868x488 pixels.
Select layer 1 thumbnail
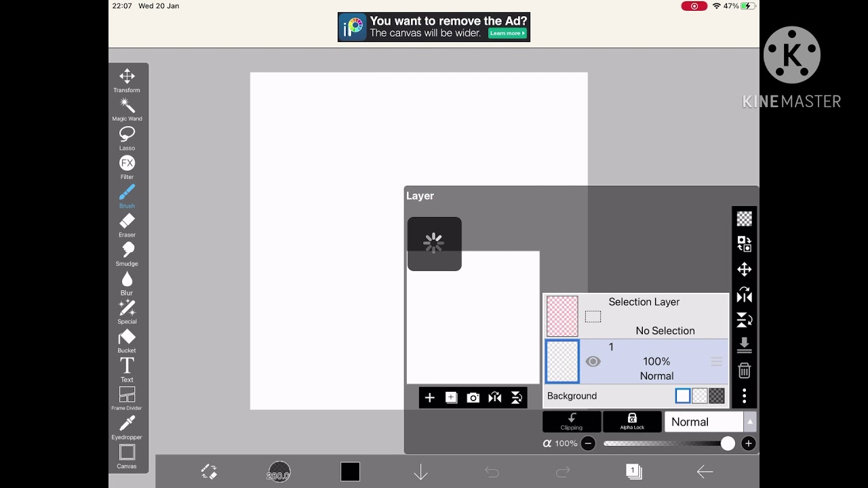point(562,361)
